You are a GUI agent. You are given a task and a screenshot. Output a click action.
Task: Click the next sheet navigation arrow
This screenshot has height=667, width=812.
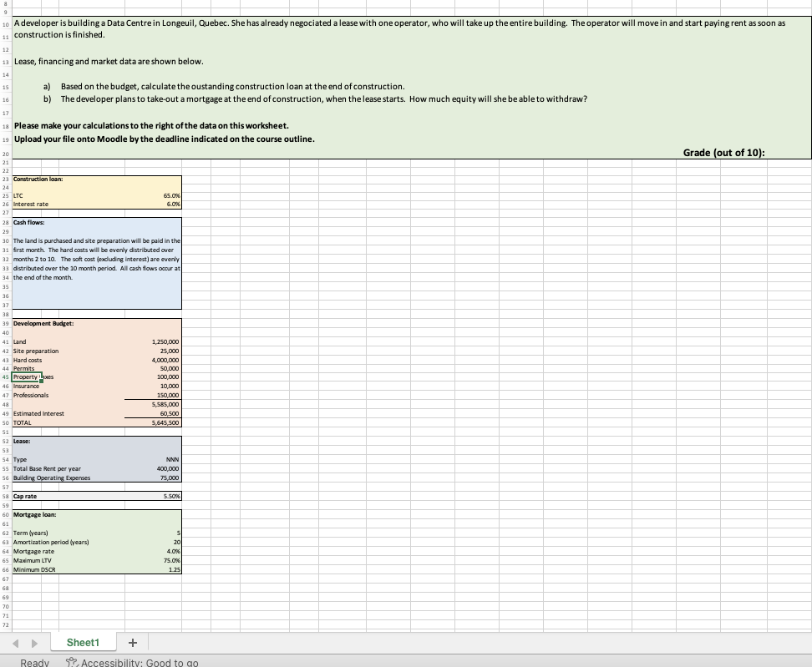[x=35, y=643]
